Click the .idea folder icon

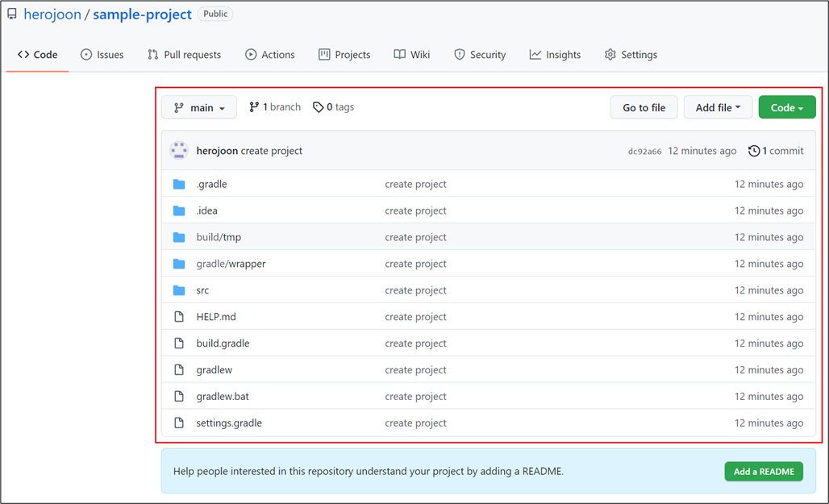(179, 210)
